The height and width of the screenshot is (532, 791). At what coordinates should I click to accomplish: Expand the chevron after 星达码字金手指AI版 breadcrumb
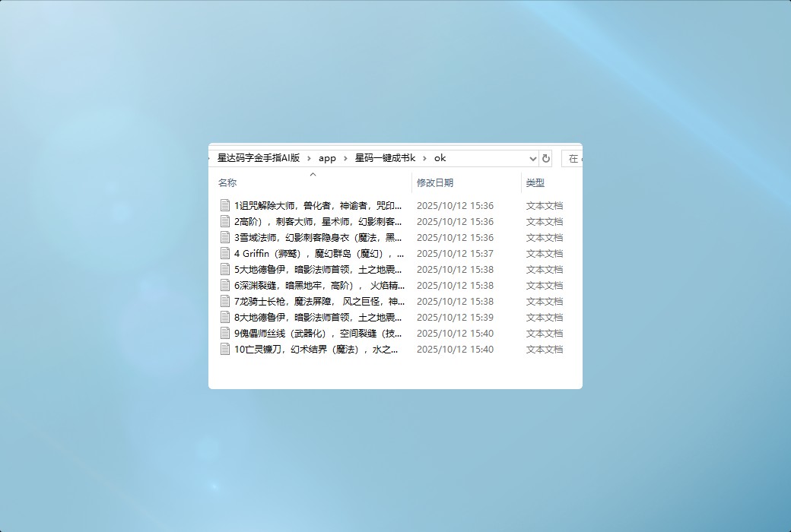click(310, 158)
